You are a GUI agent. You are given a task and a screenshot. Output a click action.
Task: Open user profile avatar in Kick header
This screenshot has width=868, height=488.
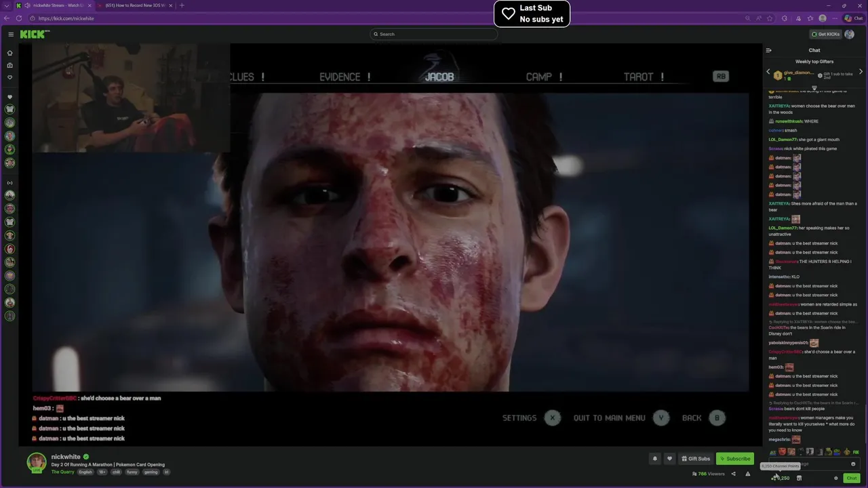tap(850, 34)
